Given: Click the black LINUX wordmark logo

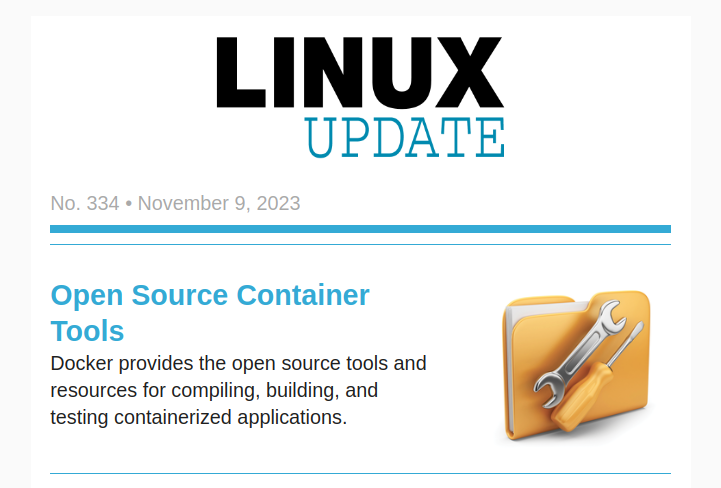Looking at the screenshot, I should click(x=360, y=73).
